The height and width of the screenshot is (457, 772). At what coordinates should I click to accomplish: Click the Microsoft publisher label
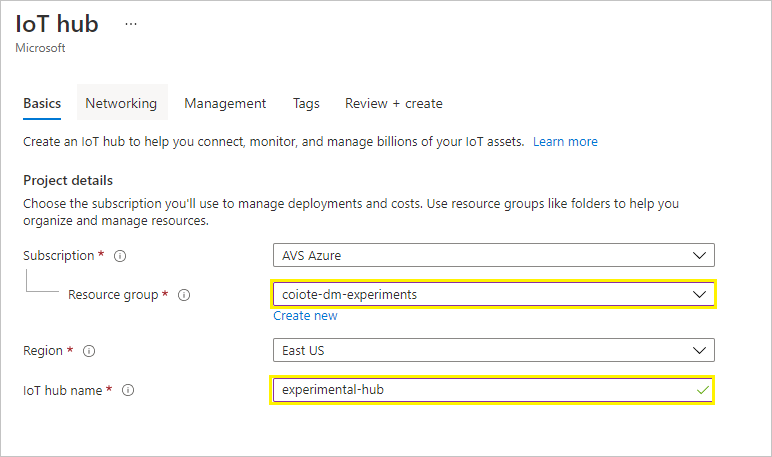tap(40, 48)
